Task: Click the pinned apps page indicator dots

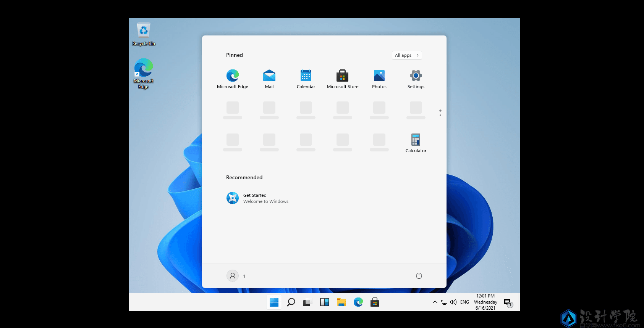Action: [x=440, y=113]
